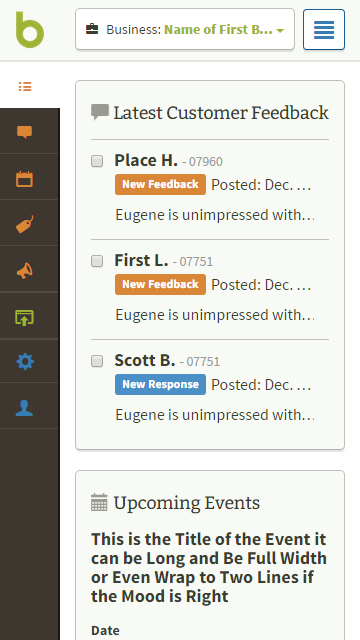360x640 pixels.
Task: Check the box next to Place H.
Action: pos(97,161)
